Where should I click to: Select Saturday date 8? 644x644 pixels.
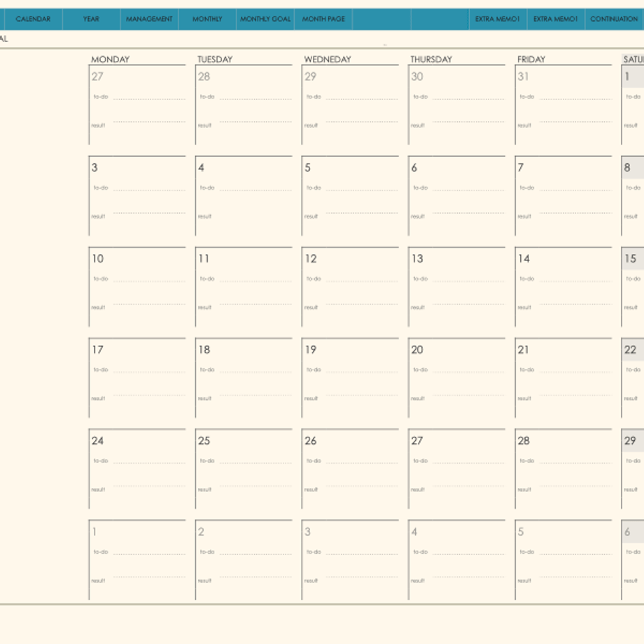[627, 167]
